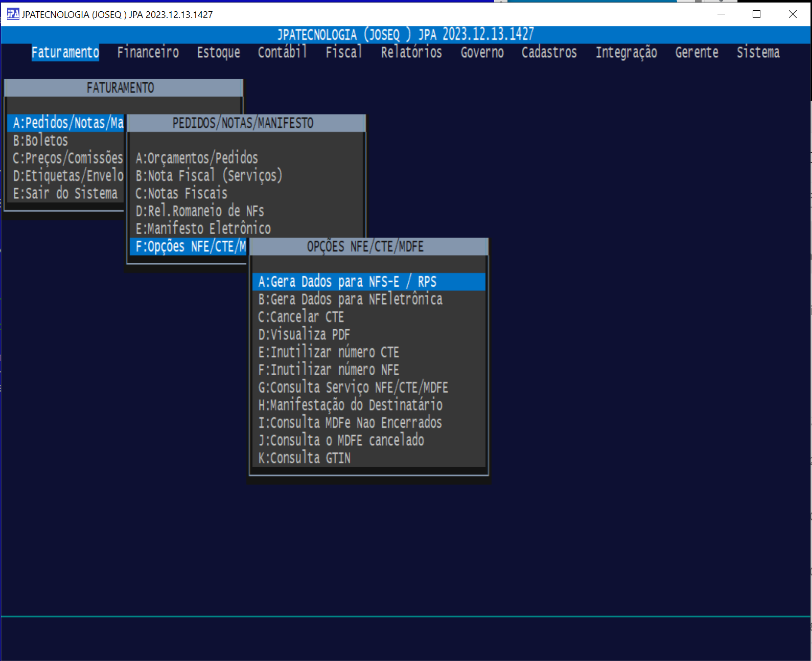Choose B:Gera Dados para NFEletrônica
The height and width of the screenshot is (661, 812).
click(x=351, y=300)
